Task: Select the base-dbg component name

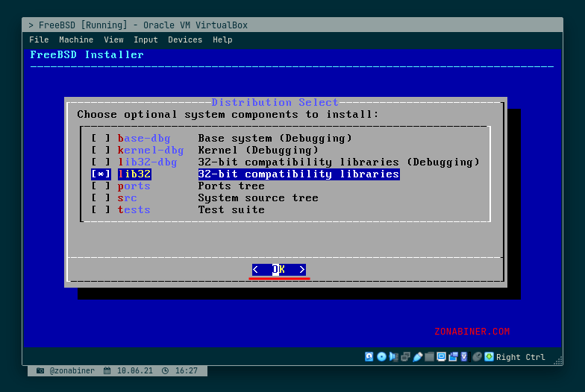Action: tap(144, 139)
